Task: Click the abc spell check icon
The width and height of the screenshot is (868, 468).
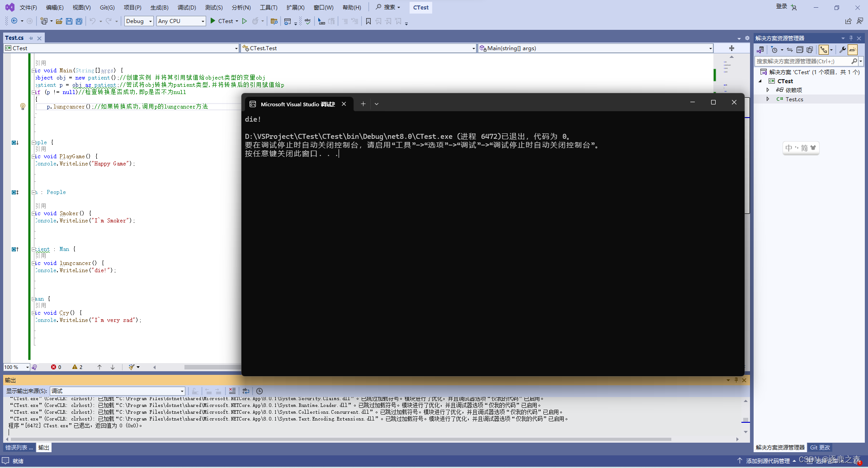Action: point(307,21)
